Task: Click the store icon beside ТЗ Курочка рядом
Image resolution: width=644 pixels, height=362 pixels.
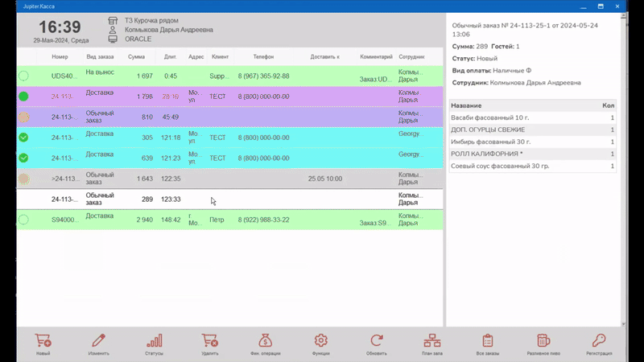Action: (x=113, y=21)
